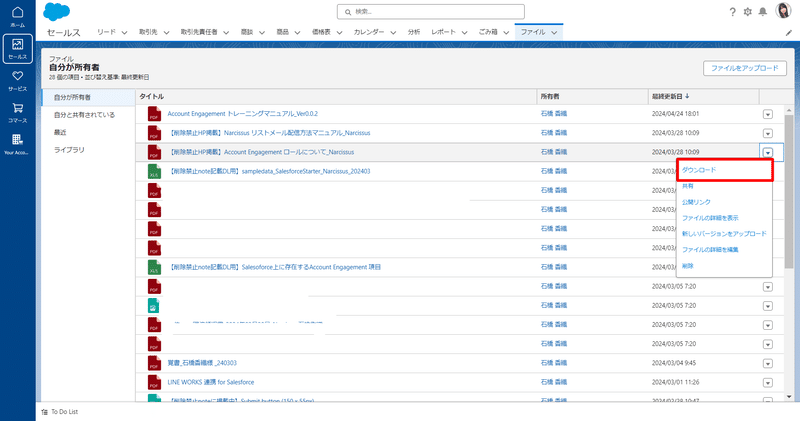Show notifications via the bell icon
Screen dimensions: 800x421
tap(763, 12)
